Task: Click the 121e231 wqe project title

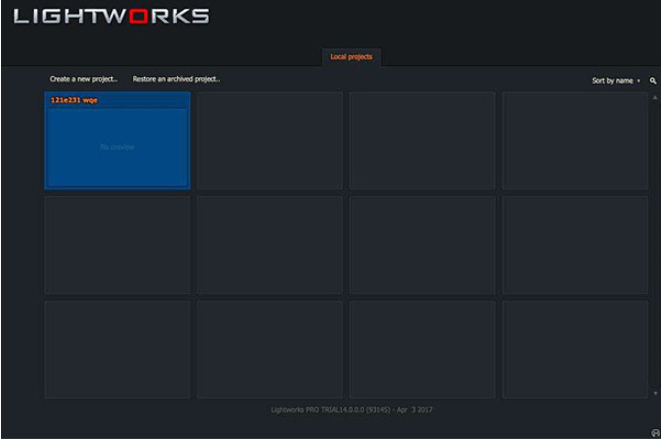Action: click(x=74, y=100)
